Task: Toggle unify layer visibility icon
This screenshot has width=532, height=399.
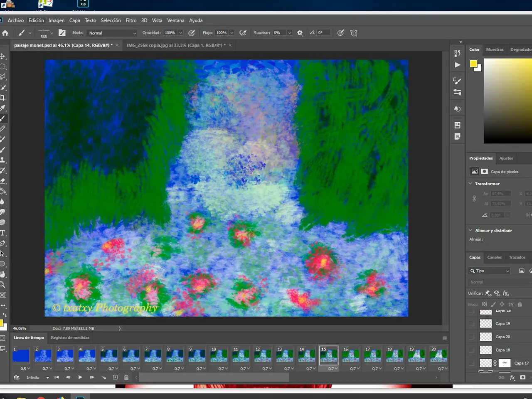Action: pyautogui.click(x=497, y=293)
